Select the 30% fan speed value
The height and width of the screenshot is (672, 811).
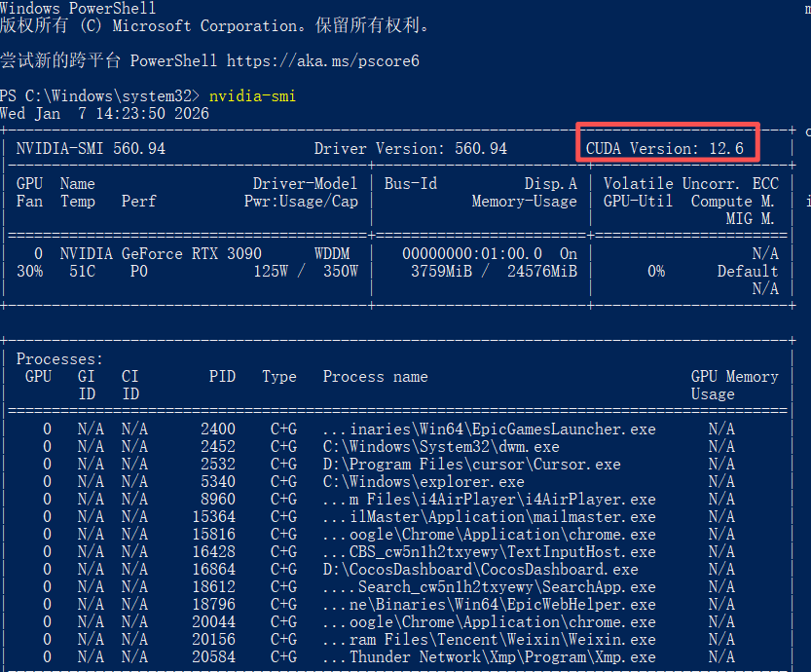30,272
